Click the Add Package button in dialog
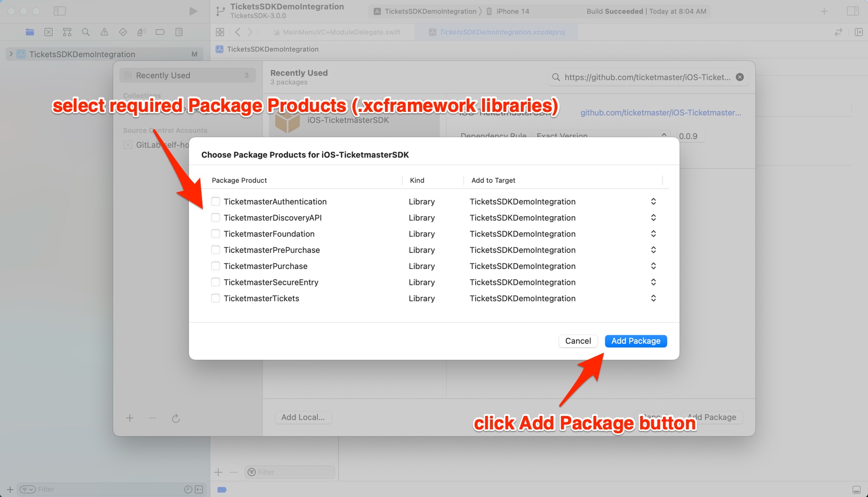 tap(636, 341)
